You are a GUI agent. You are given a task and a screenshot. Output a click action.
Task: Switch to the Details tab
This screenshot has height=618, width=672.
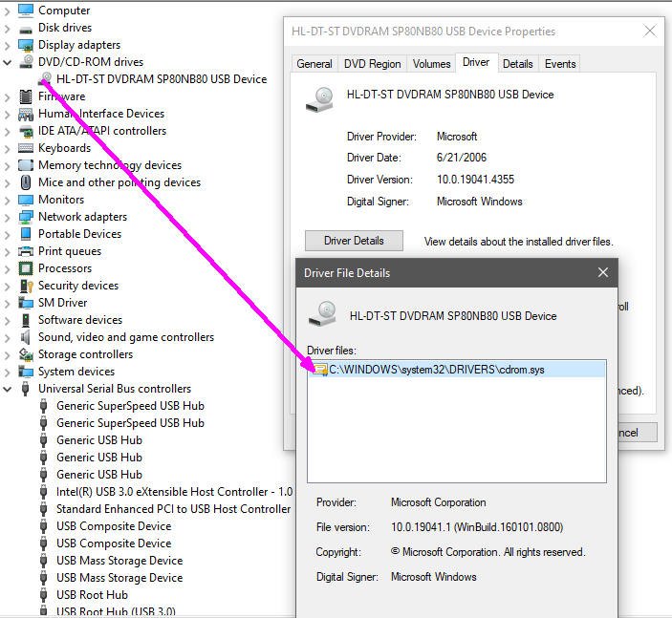pos(518,64)
